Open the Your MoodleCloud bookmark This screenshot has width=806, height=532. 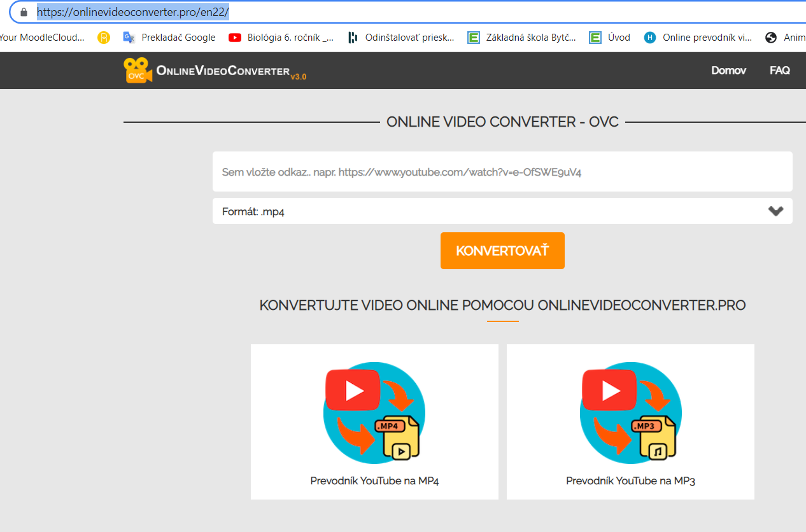pos(42,38)
